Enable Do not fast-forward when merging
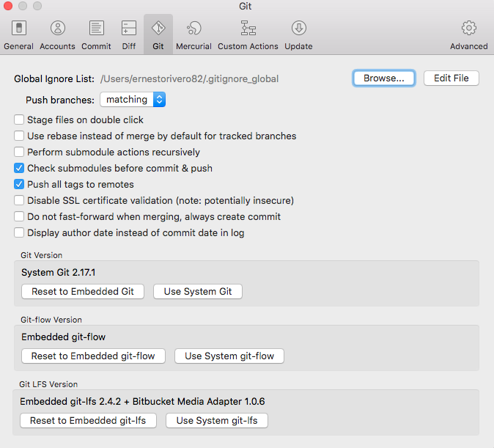The width and height of the screenshot is (494, 448). pos(19,216)
